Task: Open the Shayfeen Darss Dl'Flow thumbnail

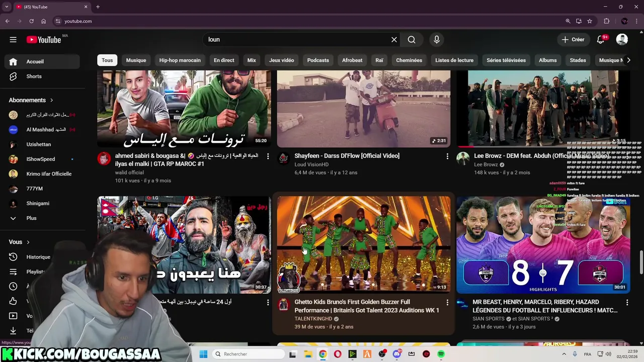Action: point(364,109)
